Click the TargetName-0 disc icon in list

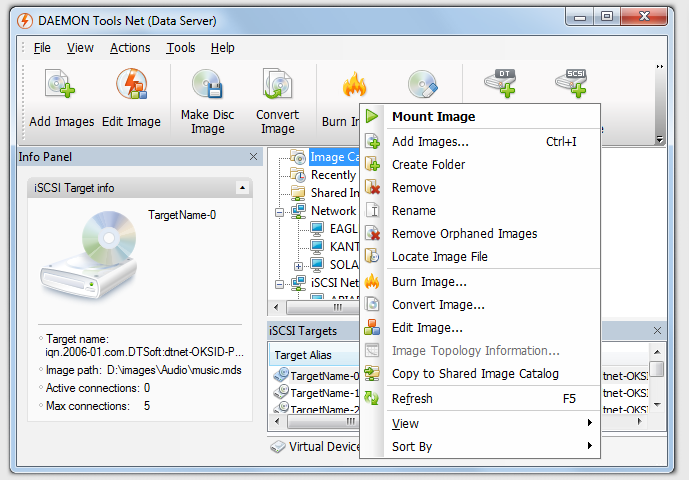pyautogui.click(x=281, y=375)
